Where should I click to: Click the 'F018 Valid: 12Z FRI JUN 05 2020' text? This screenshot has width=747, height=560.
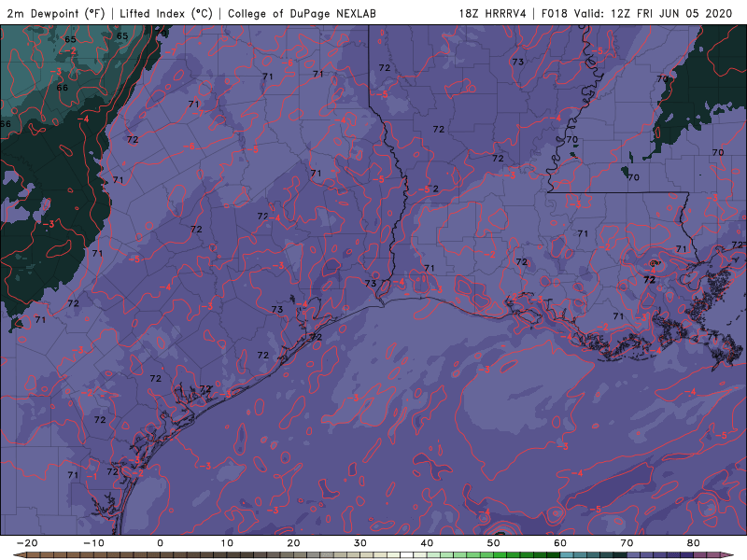(x=637, y=14)
